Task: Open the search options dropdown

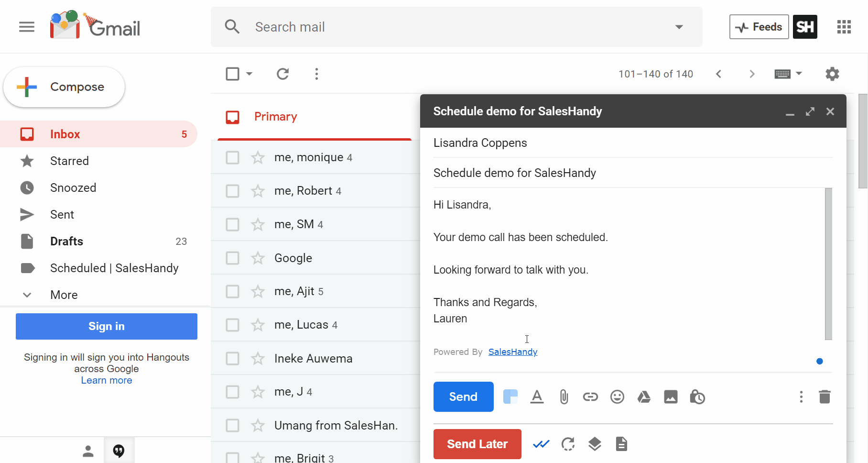Action: pos(679,27)
